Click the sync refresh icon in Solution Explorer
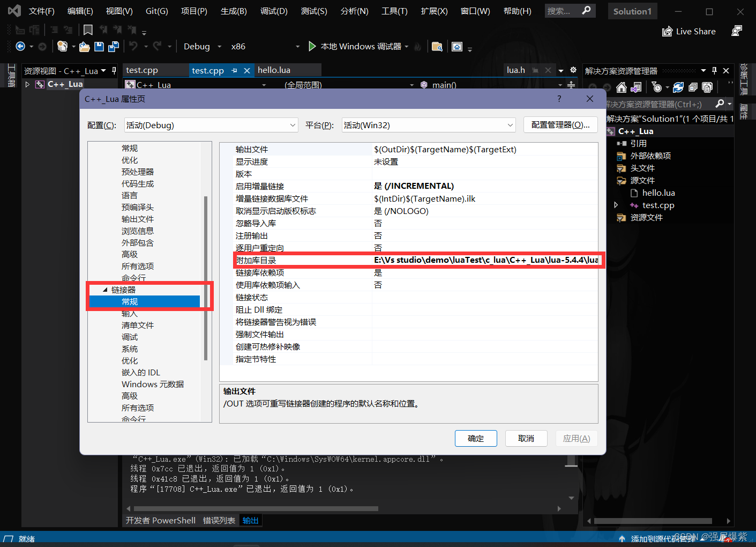The width and height of the screenshot is (756, 547). click(678, 87)
